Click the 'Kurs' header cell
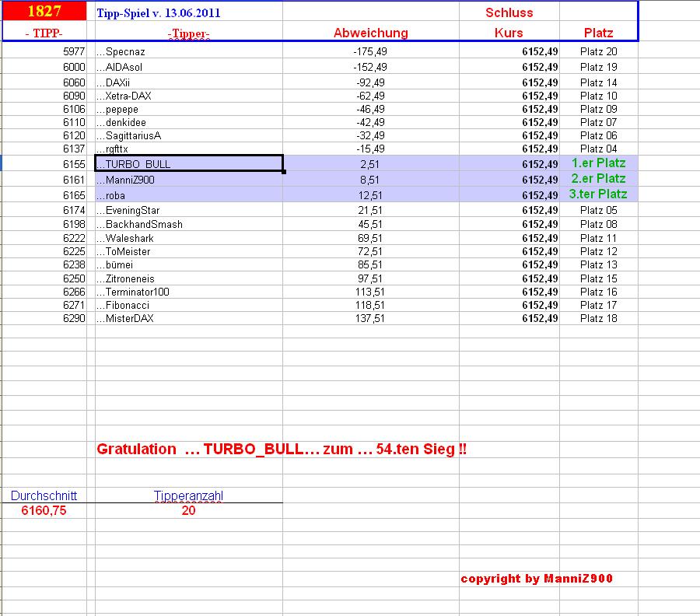Viewport: 700px width, 616px height. (509, 33)
